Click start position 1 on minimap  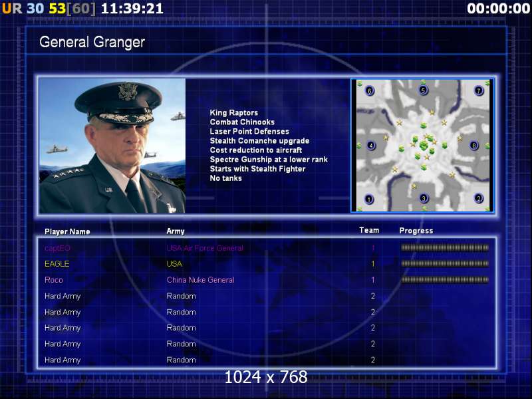pyautogui.click(x=369, y=199)
